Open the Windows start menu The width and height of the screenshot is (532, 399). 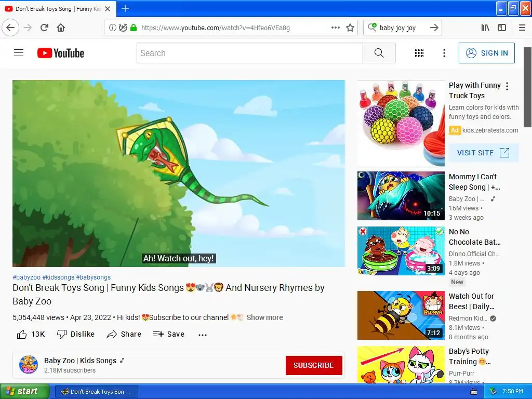click(x=24, y=392)
